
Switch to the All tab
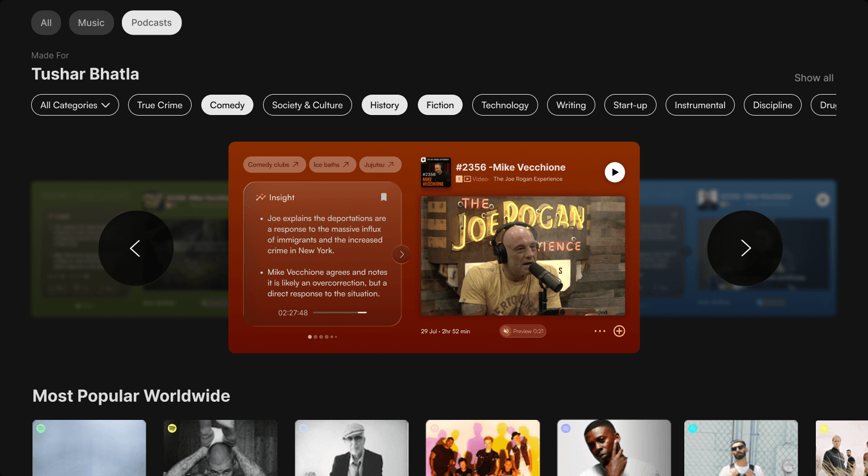[46, 23]
